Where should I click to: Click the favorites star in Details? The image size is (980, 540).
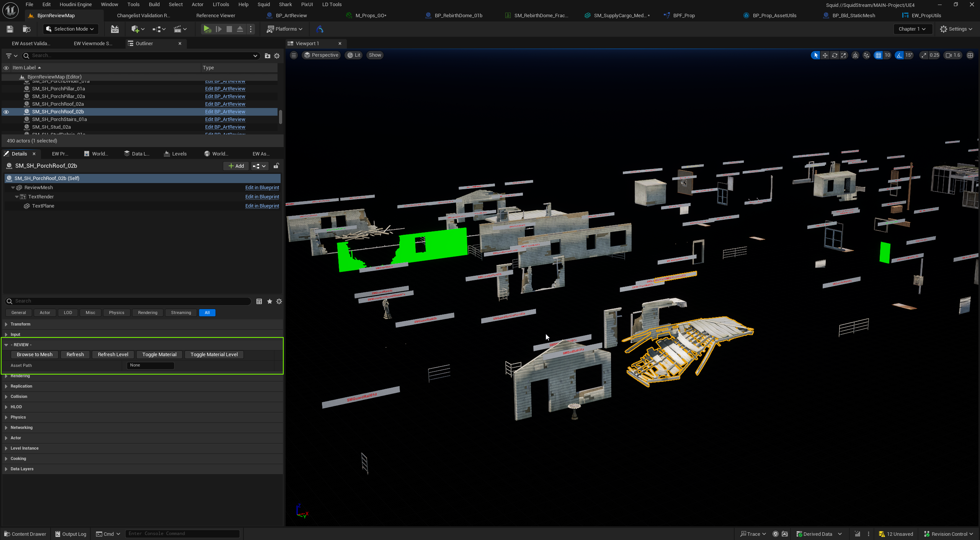(x=269, y=301)
